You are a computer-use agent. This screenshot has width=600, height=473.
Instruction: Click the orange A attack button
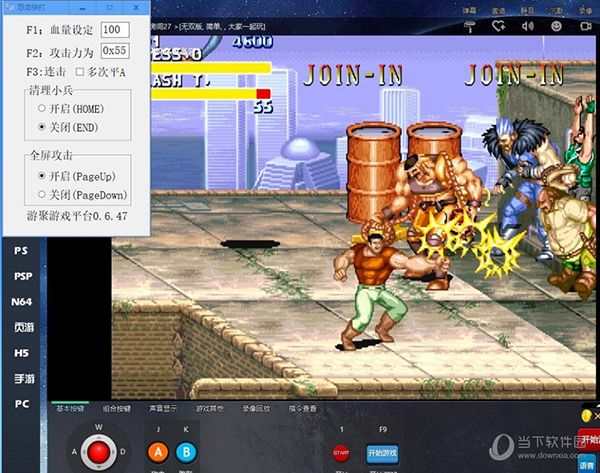tap(158, 452)
